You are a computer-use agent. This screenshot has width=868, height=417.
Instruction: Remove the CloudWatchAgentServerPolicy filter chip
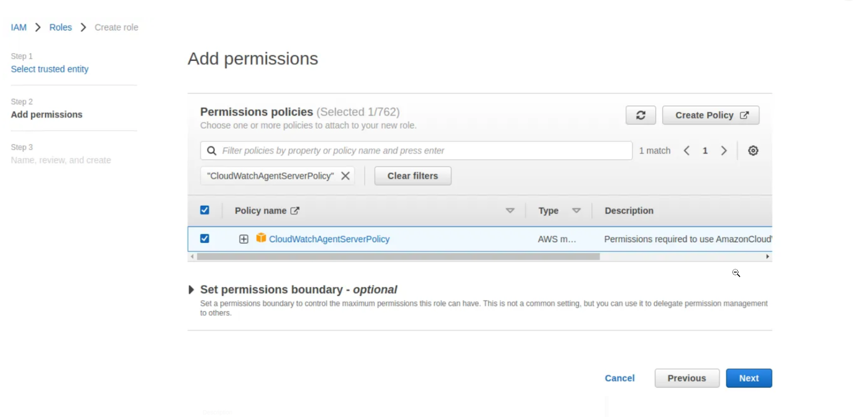(x=346, y=175)
